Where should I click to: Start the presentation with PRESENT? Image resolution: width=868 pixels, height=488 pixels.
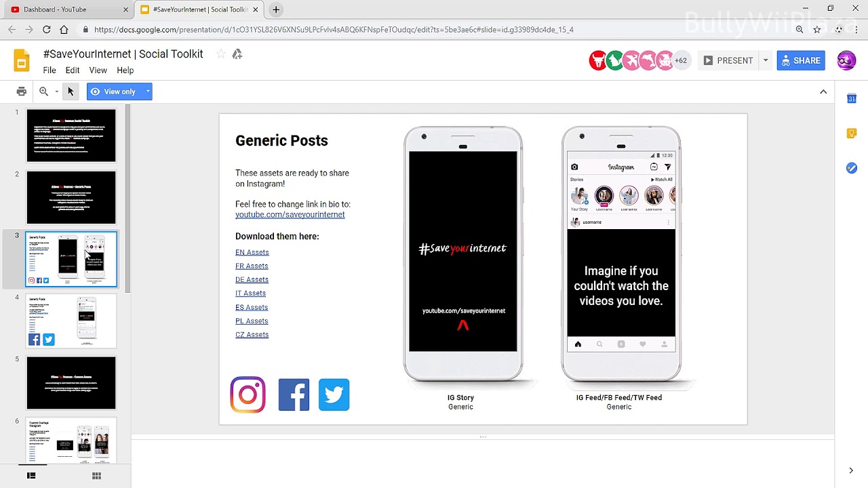point(728,60)
